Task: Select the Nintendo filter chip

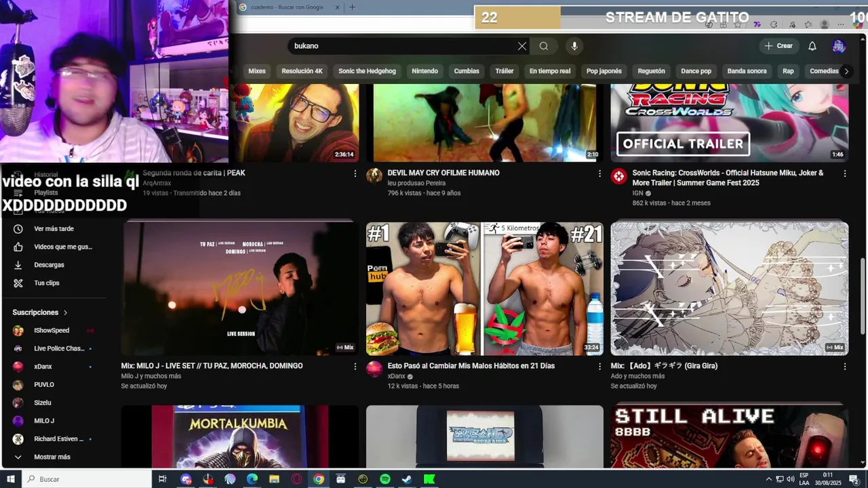Action: (x=425, y=71)
